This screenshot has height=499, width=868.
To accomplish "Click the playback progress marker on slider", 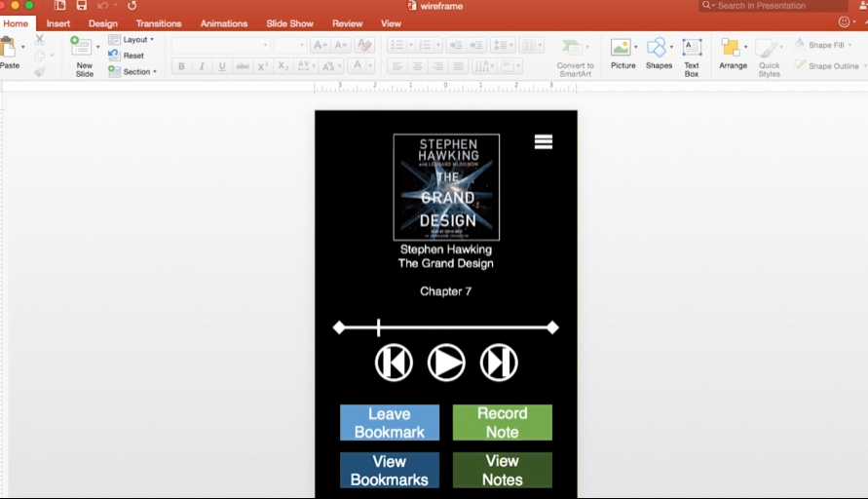I will (379, 327).
